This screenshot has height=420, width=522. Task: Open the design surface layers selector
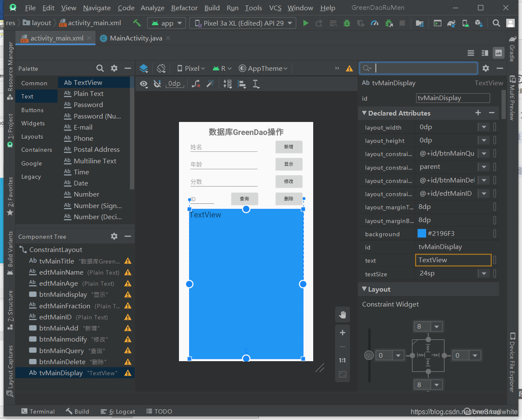tap(144, 68)
